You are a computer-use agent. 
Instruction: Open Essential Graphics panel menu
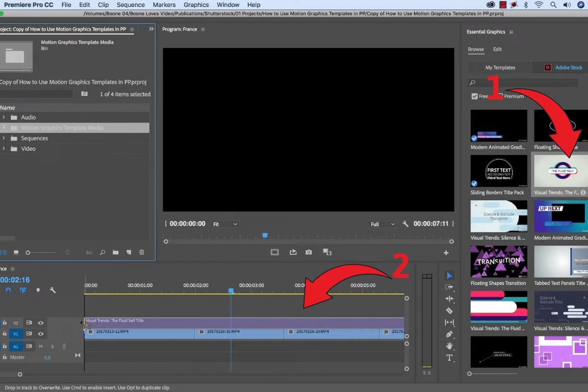click(511, 32)
